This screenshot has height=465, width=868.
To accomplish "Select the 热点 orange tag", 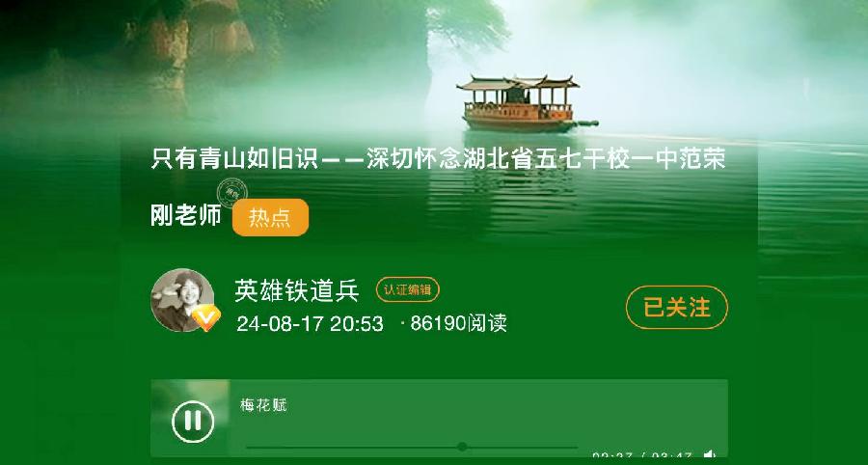I will click(270, 218).
